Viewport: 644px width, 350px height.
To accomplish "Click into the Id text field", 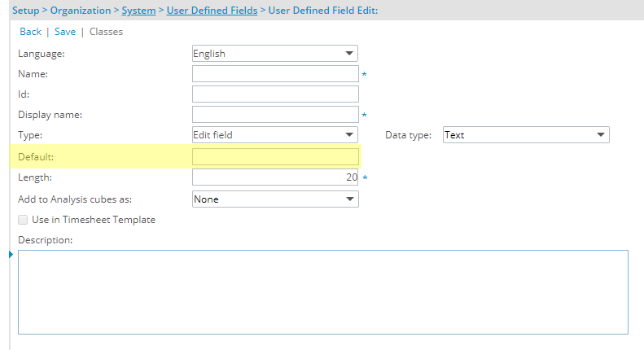I will click(x=275, y=94).
